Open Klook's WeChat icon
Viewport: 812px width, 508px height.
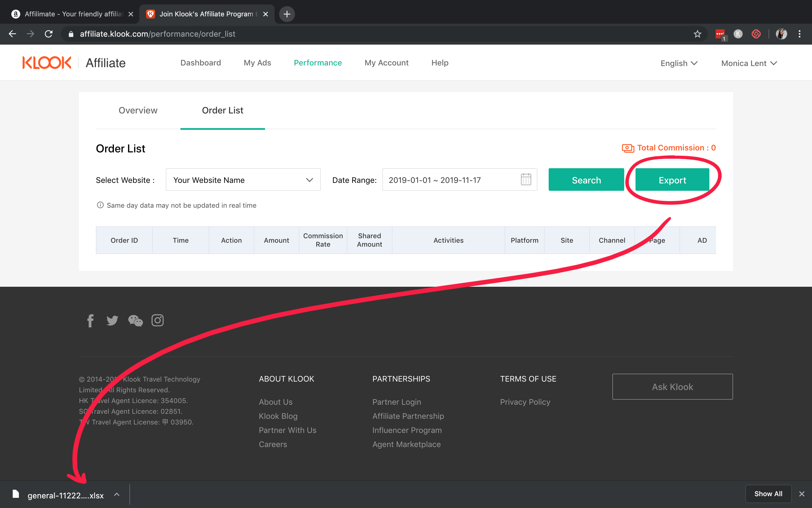pos(136,321)
